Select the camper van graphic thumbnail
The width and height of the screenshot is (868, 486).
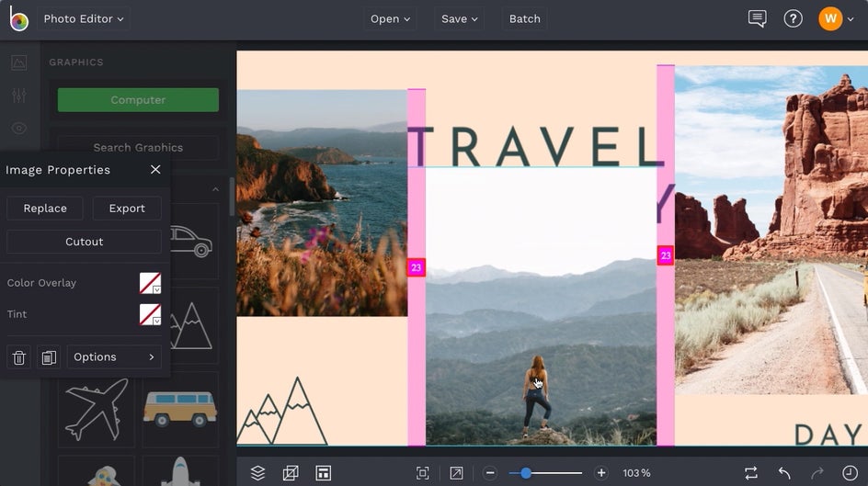tap(180, 408)
